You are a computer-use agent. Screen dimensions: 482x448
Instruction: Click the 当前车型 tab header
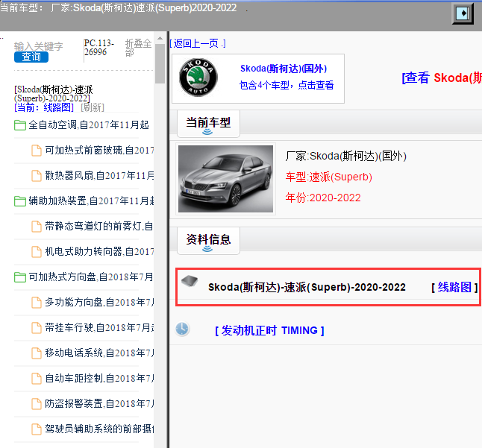[x=208, y=124]
